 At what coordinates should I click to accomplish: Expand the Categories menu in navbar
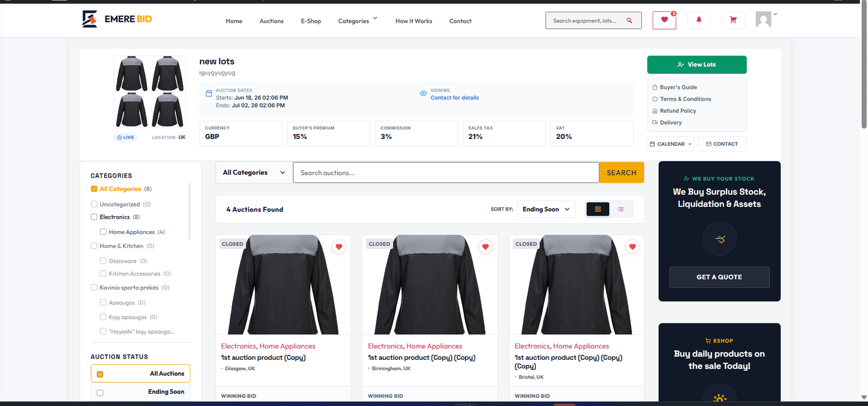[x=358, y=21]
